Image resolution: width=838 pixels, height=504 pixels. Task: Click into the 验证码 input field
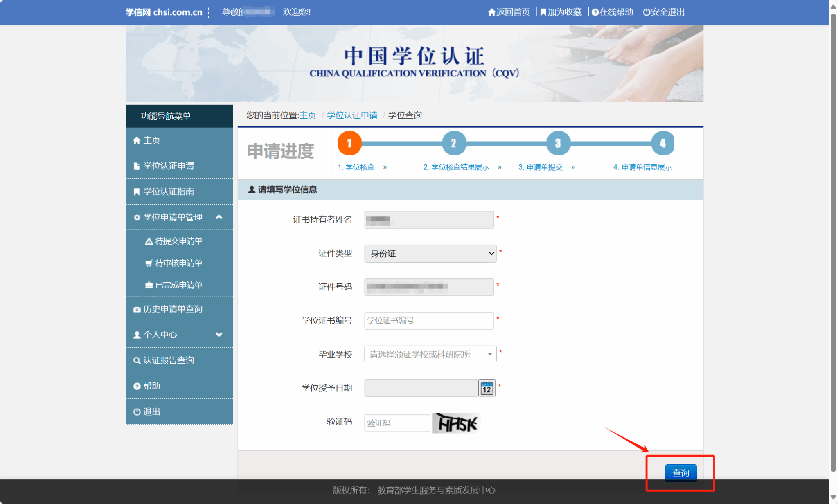coord(397,423)
